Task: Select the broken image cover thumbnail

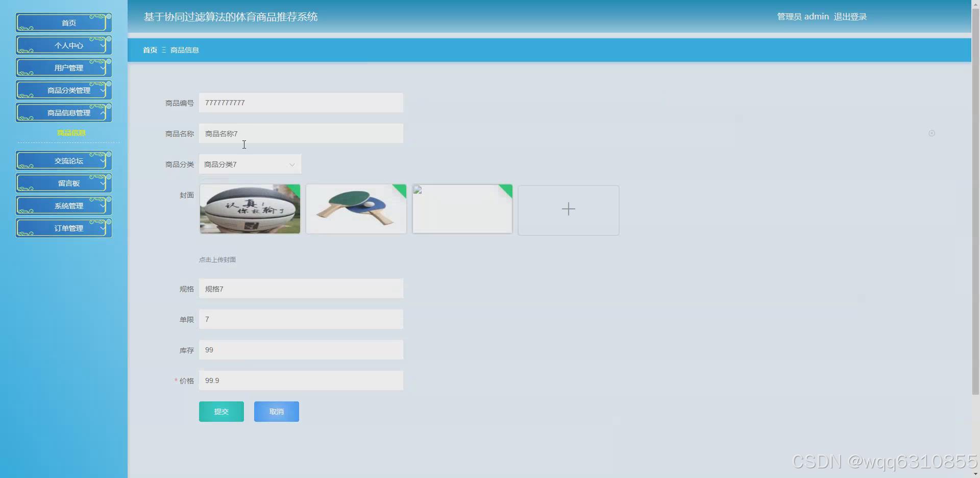Action: 462,209
